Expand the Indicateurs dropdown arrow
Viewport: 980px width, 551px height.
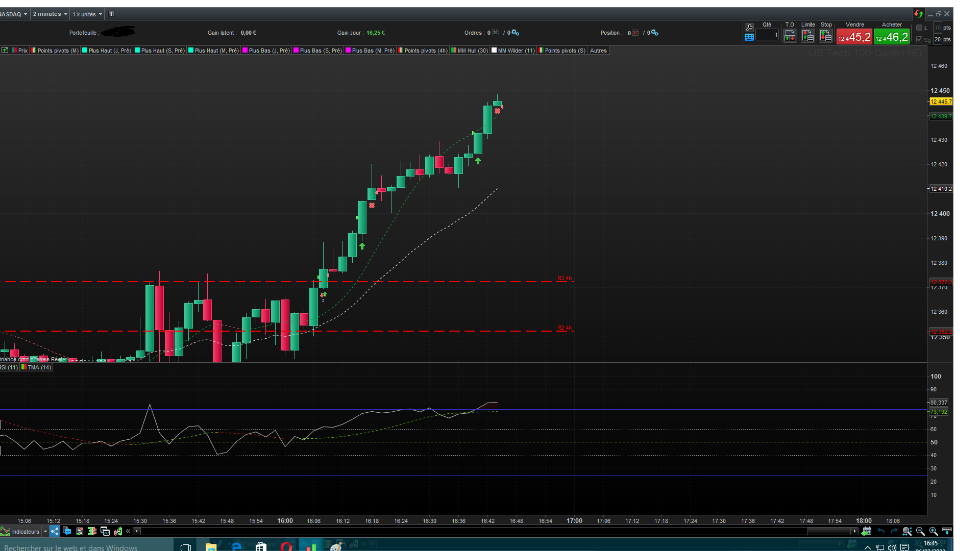click(x=45, y=532)
